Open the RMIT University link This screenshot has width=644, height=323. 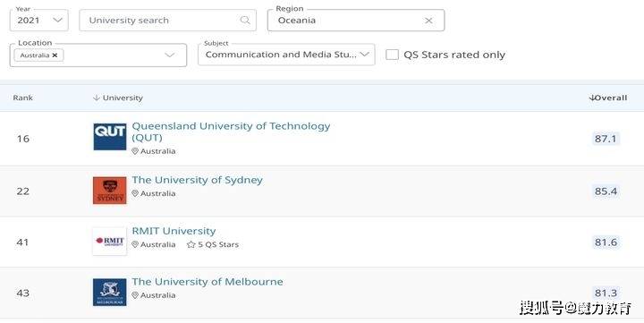click(x=174, y=231)
